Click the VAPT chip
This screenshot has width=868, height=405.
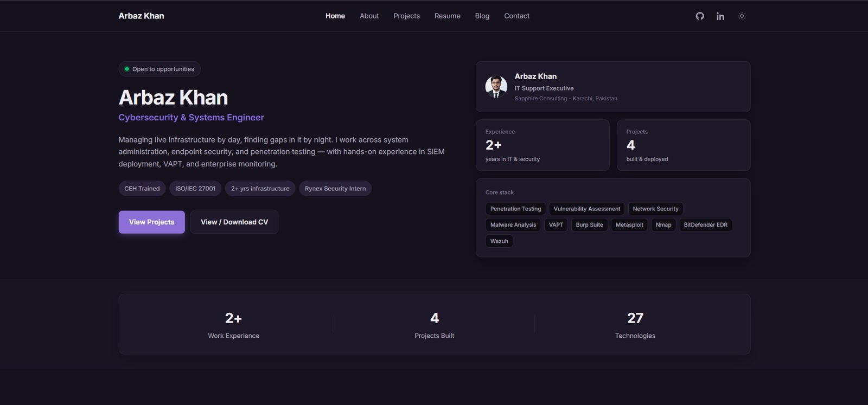click(556, 224)
